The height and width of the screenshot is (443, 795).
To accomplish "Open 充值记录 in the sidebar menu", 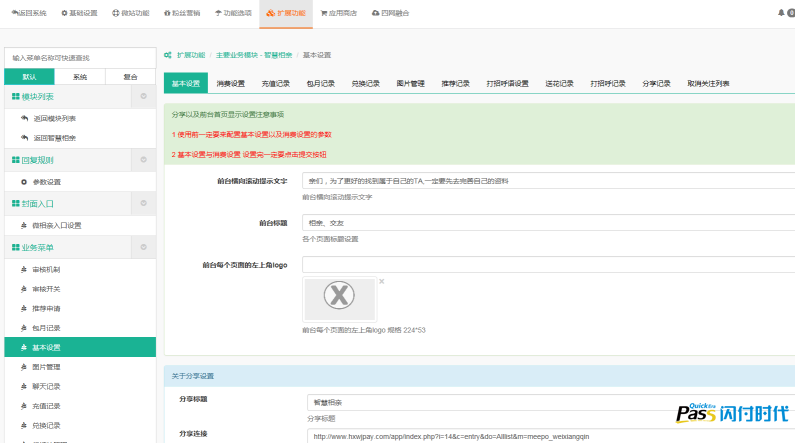I will [80, 406].
